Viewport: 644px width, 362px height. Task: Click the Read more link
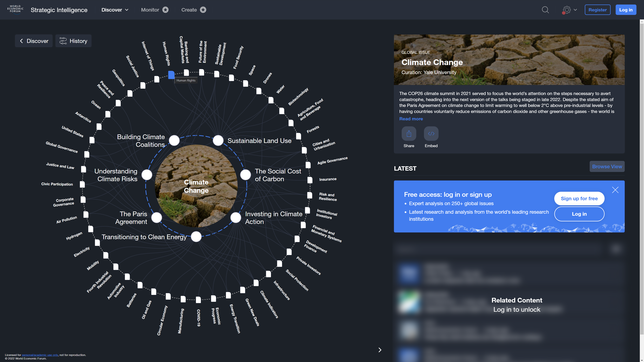point(411,119)
